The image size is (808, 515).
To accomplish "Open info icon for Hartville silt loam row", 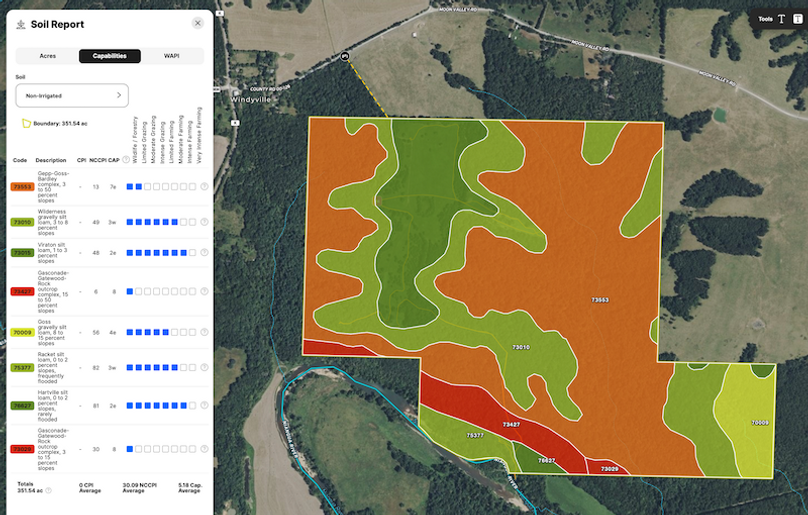I will [x=205, y=406].
